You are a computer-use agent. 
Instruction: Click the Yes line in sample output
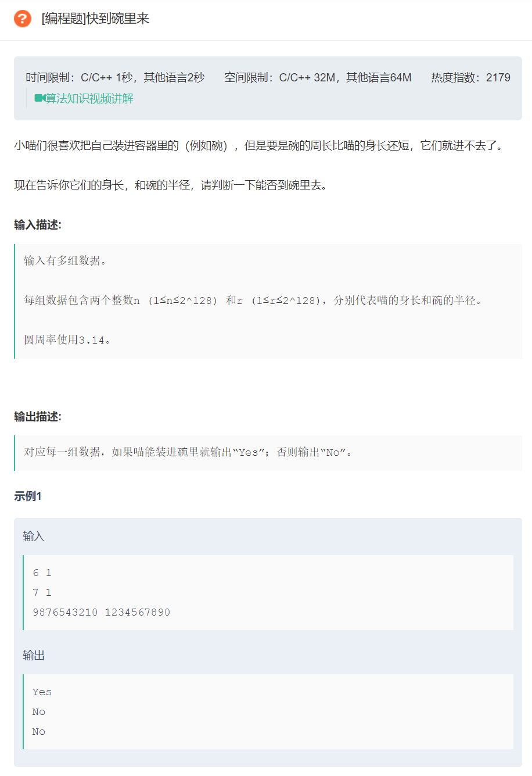pyautogui.click(x=42, y=692)
